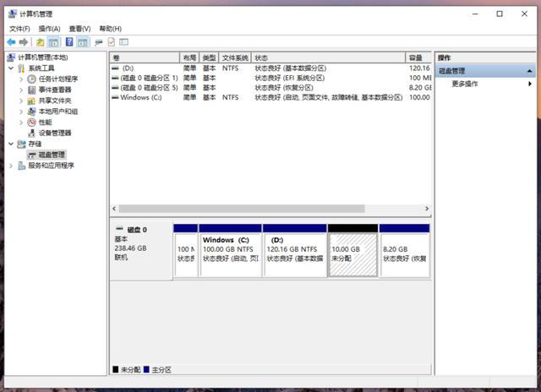
Task: Click the 文件系统 column header
Action: coord(235,57)
